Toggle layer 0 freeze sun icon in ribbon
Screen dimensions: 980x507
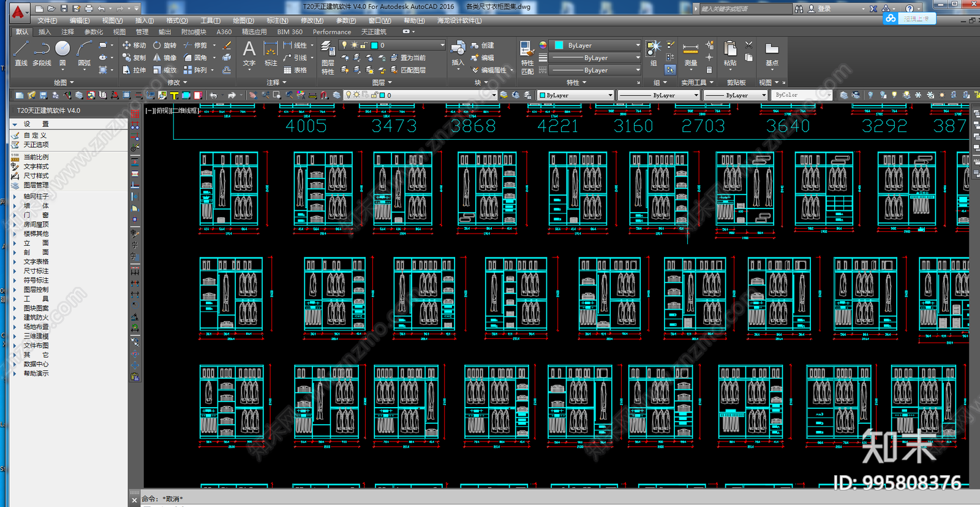point(354,45)
